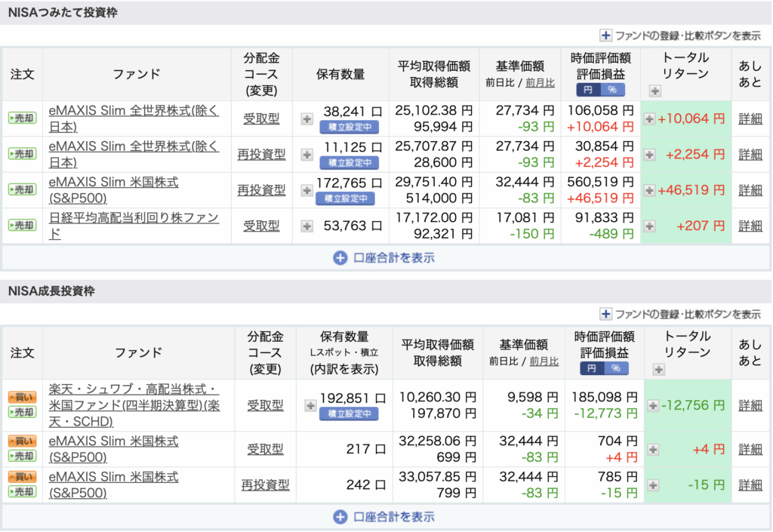Expand total return detail for -15円 row
773x532 pixels.
[653, 485]
